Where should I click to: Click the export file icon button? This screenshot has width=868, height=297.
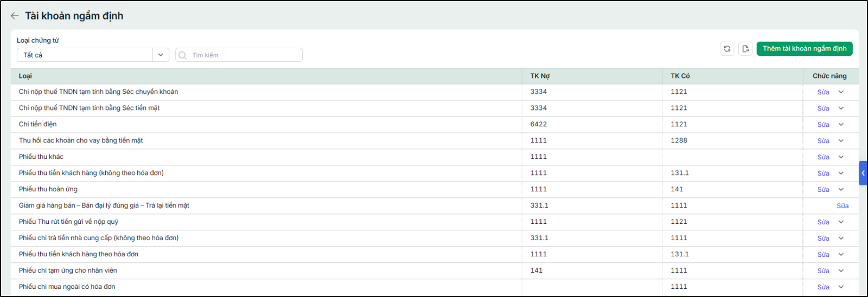pyautogui.click(x=745, y=49)
